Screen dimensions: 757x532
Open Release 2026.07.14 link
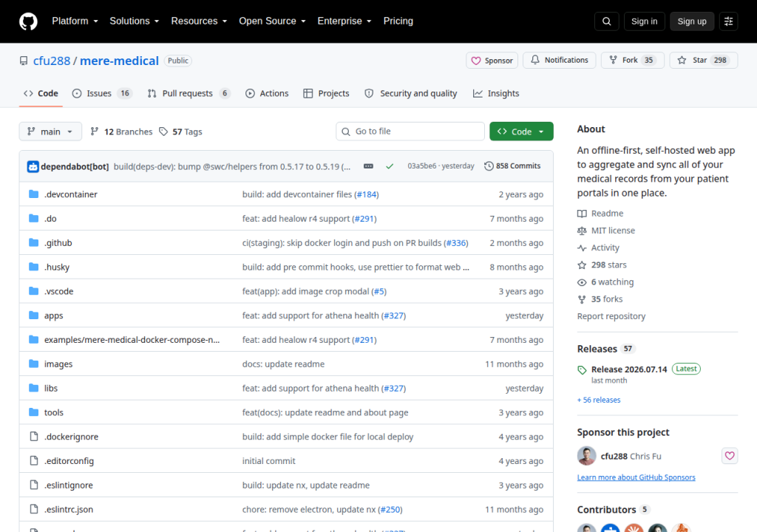tap(629, 369)
